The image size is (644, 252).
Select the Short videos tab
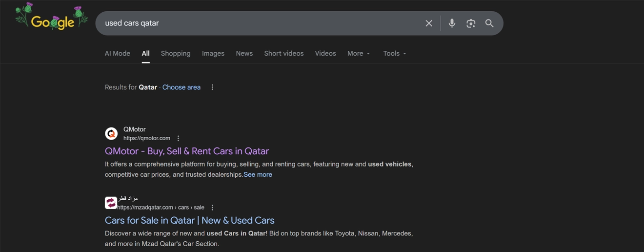pyautogui.click(x=283, y=54)
